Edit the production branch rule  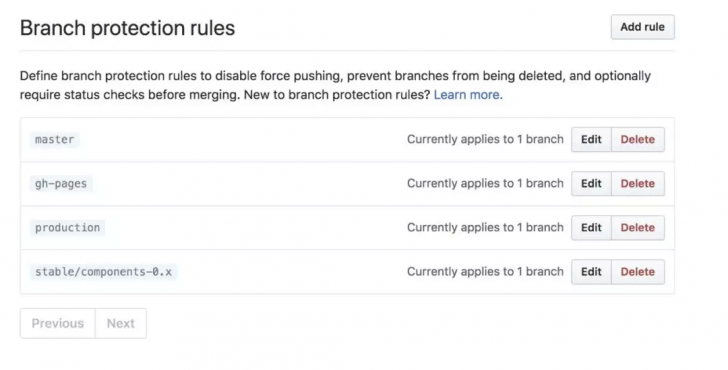(591, 227)
